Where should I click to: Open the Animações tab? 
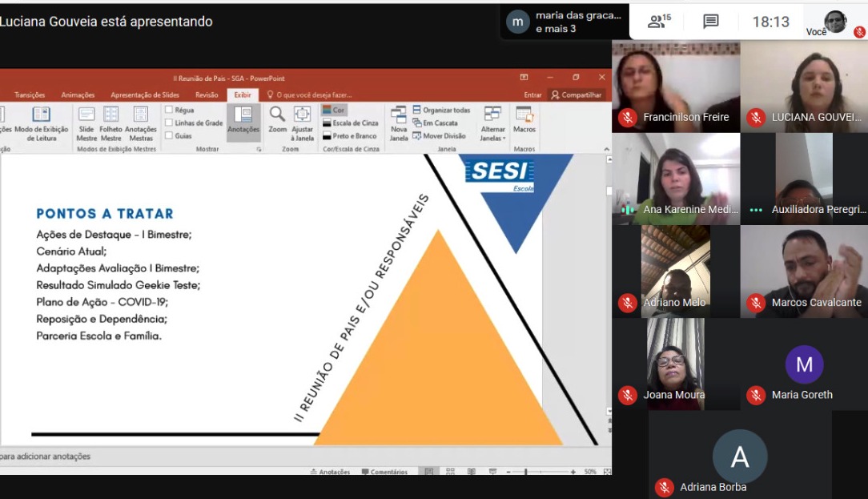[78, 95]
